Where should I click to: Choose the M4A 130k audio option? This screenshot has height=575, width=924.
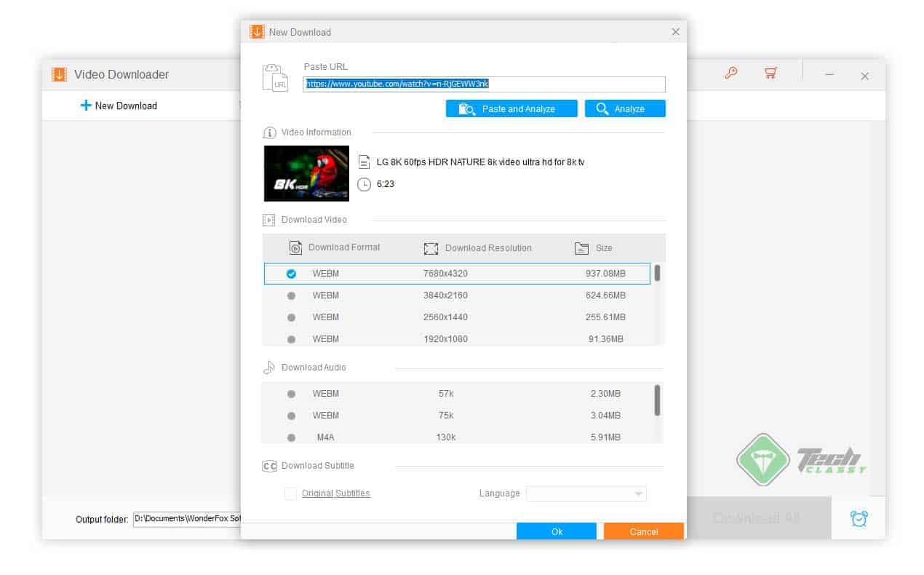pos(291,437)
